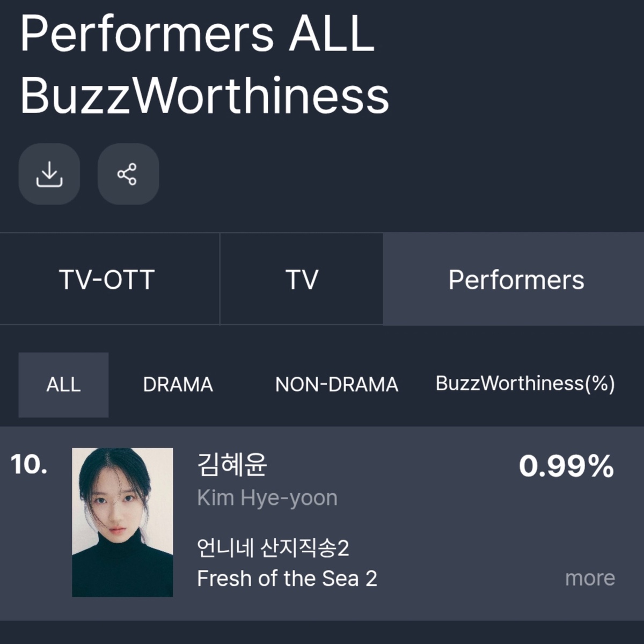Click the Performers ALL heading line
644x644 pixels.
click(x=197, y=33)
